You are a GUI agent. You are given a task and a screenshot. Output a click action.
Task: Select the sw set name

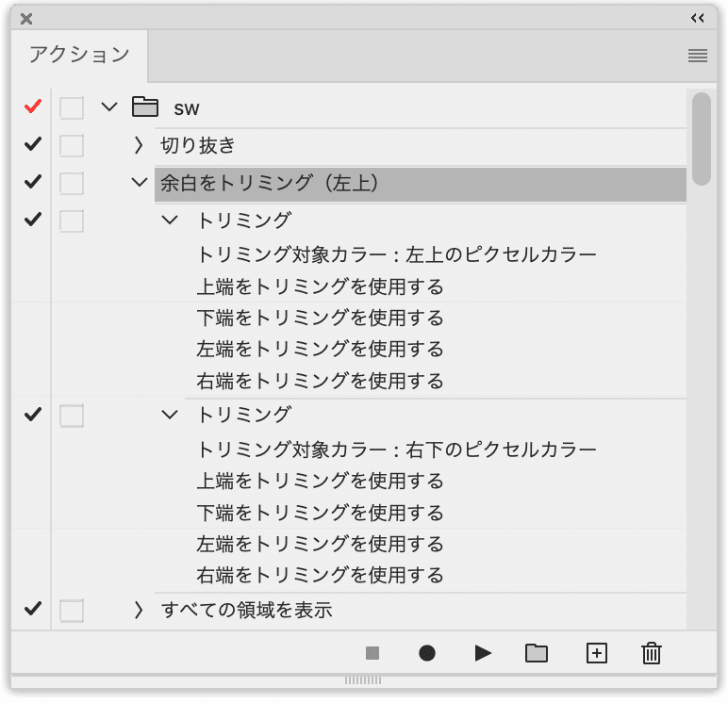click(x=186, y=109)
